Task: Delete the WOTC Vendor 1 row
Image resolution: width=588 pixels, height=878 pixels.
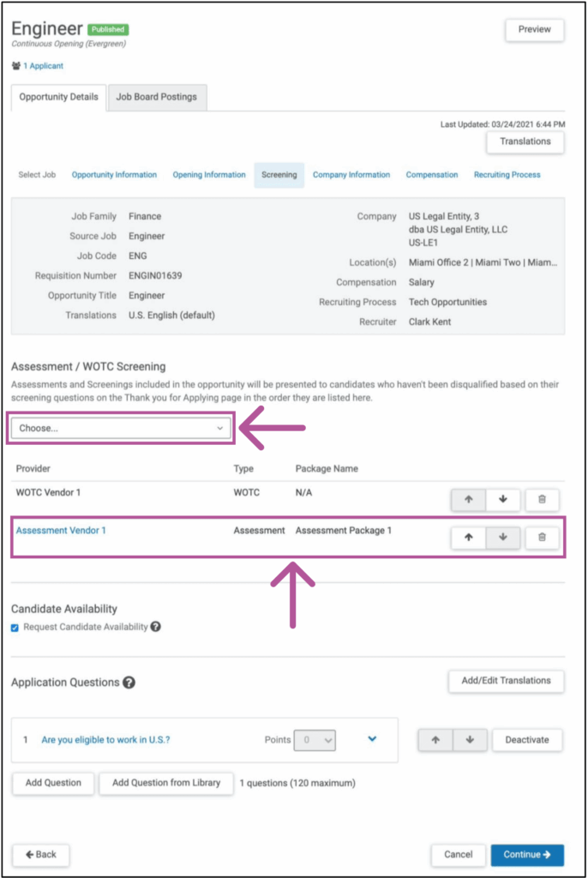Action: click(542, 500)
